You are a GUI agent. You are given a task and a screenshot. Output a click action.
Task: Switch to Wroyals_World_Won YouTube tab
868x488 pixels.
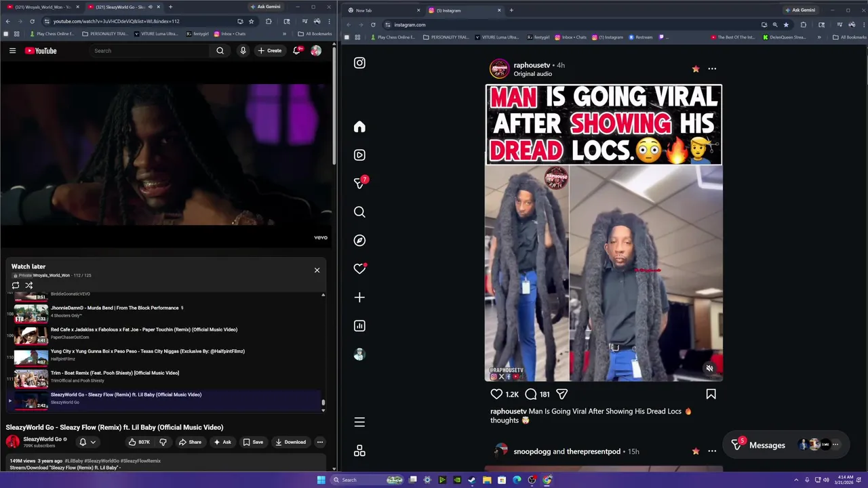[x=43, y=7]
